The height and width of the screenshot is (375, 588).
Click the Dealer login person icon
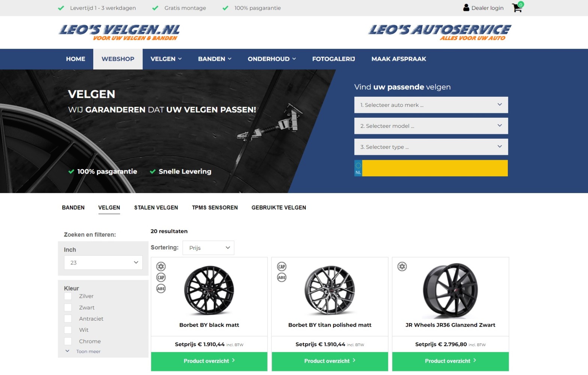[x=466, y=7]
